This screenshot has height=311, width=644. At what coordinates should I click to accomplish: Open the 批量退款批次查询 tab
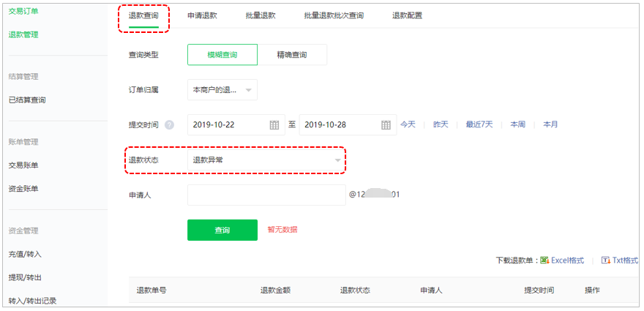pos(334,15)
